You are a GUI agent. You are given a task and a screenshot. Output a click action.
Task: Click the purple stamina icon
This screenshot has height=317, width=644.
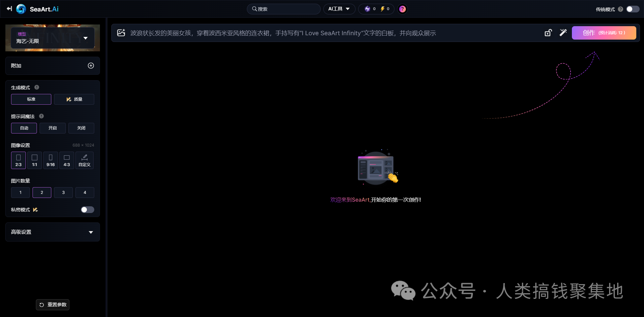[368, 9]
